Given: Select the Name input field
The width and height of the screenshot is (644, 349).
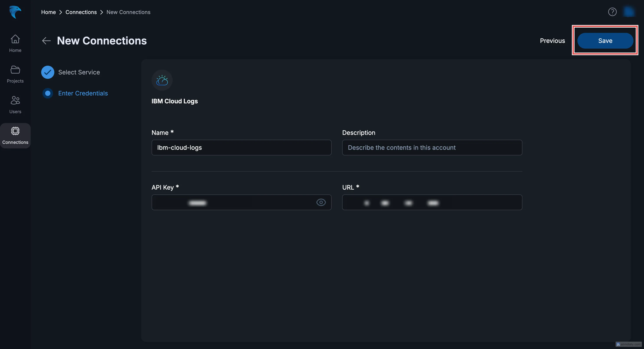Looking at the screenshot, I should click(x=241, y=147).
